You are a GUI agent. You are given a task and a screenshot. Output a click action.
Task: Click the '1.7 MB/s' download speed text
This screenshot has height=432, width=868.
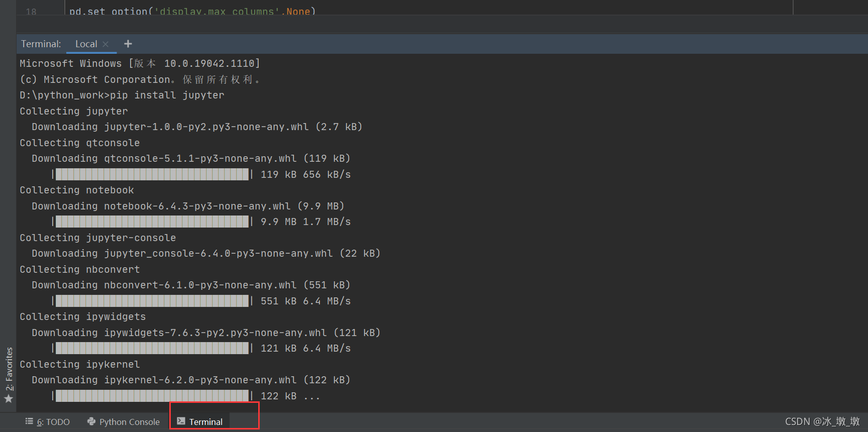(x=327, y=222)
